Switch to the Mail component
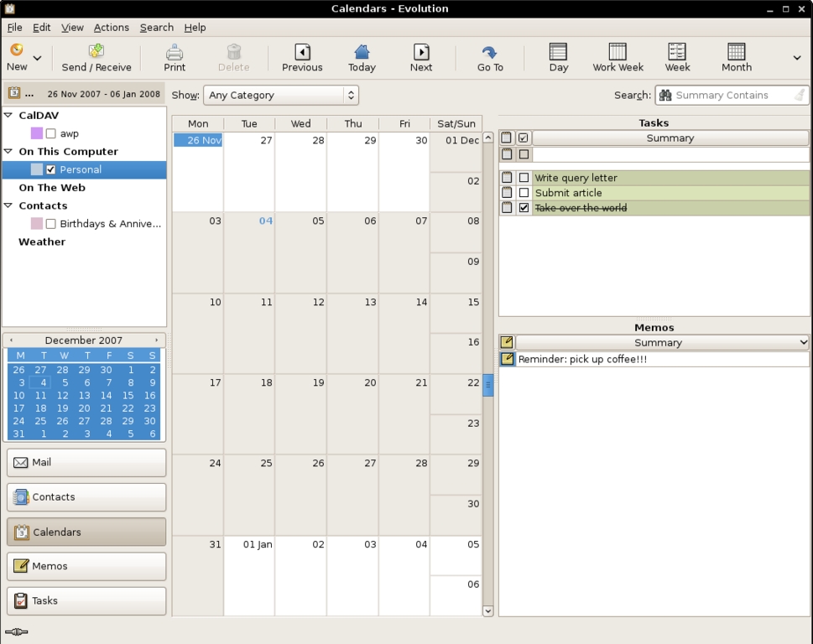This screenshot has height=644, width=813. [86, 462]
